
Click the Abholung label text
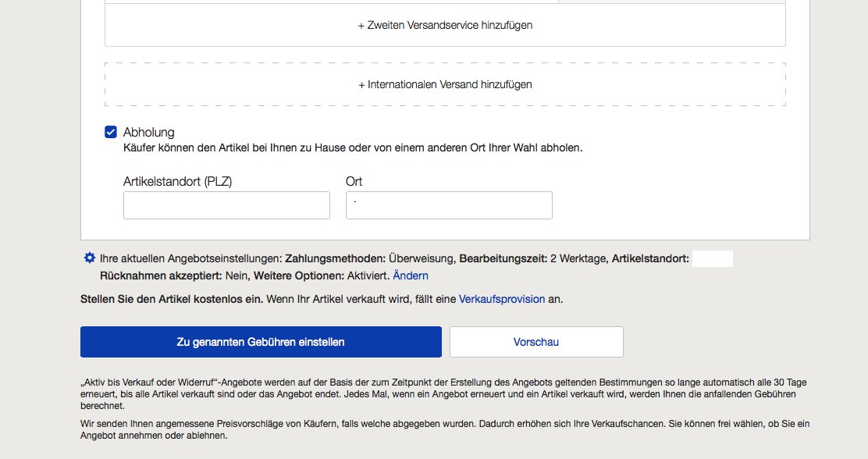click(x=148, y=133)
